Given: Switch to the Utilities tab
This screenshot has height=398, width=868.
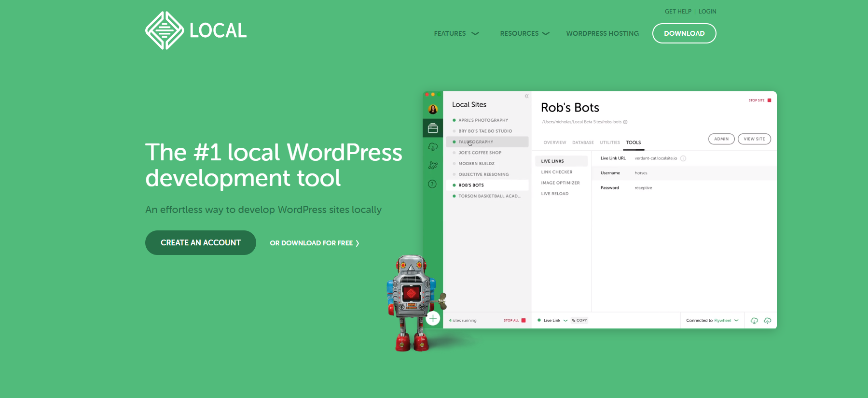Looking at the screenshot, I should (x=610, y=142).
